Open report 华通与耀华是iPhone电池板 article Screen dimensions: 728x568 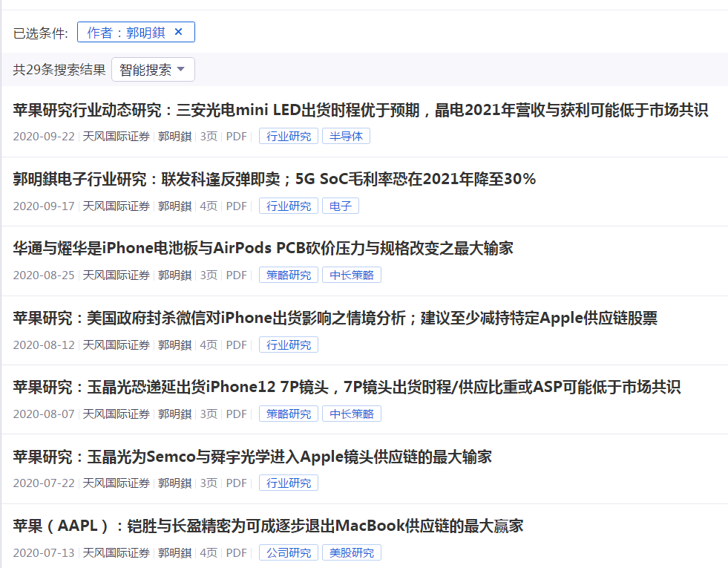point(263,249)
